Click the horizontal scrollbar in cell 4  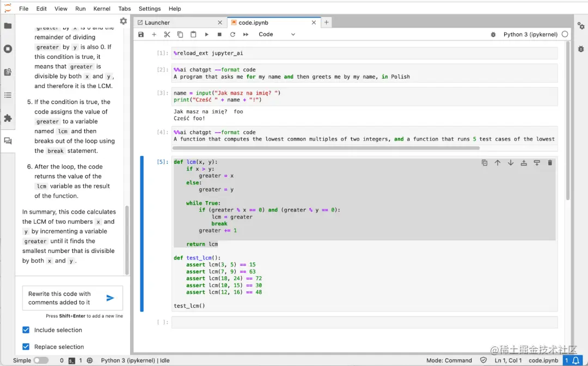pyautogui.click(x=326, y=148)
